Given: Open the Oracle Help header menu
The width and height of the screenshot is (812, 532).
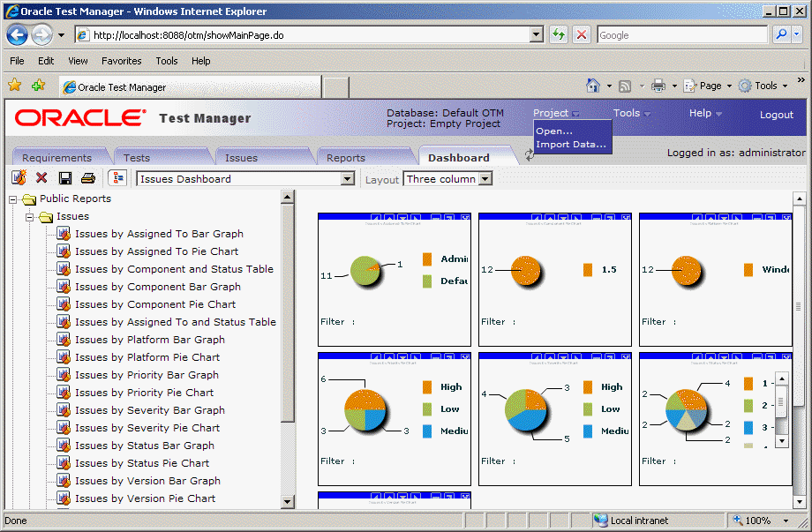Looking at the screenshot, I should coord(705,113).
